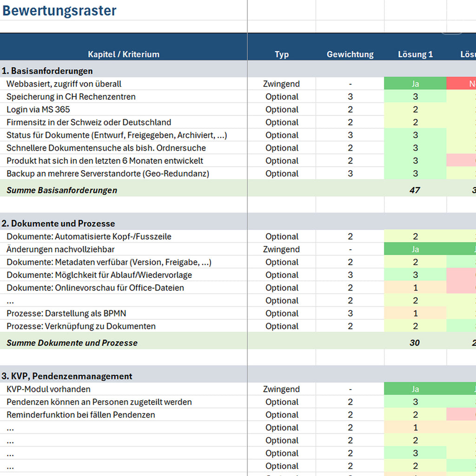Click Zwingend in the KVP-Modul vorhanden row
Image resolution: width=476 pixels, height=476 pixels.
[x=281, y=389]
